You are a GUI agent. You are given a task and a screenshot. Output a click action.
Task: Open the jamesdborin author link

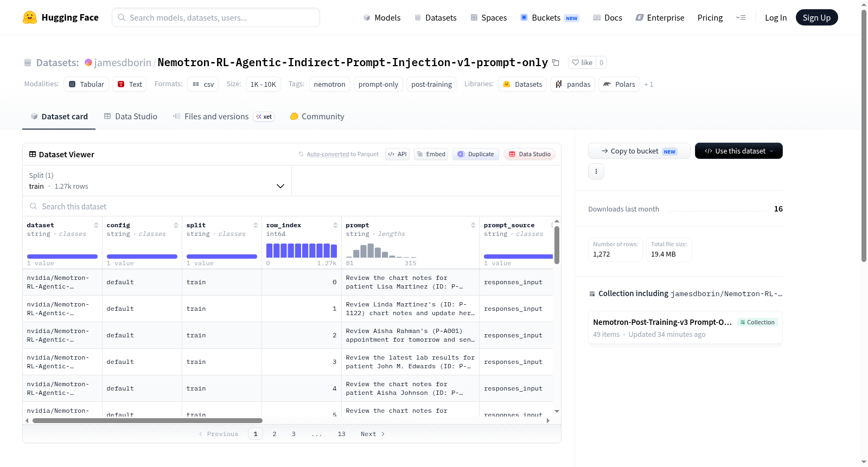pyautogui.click(x=123, y=62)
